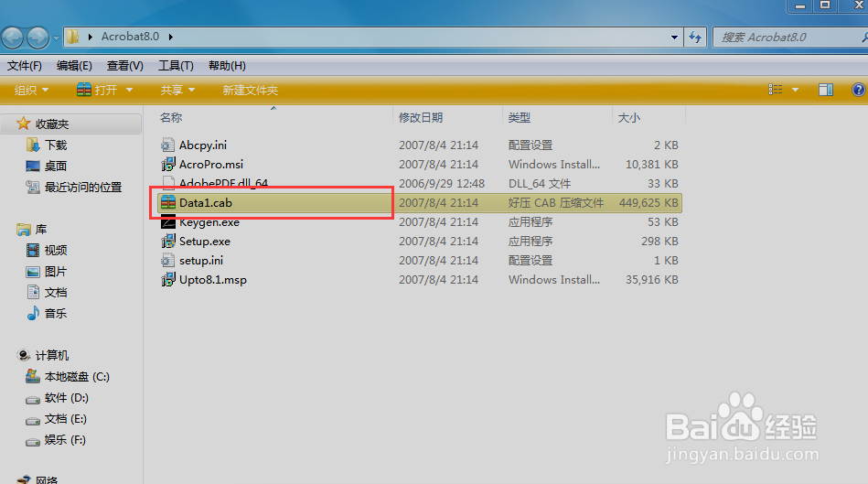Select the Abcpy.ini file icon

tap(167, 145)
